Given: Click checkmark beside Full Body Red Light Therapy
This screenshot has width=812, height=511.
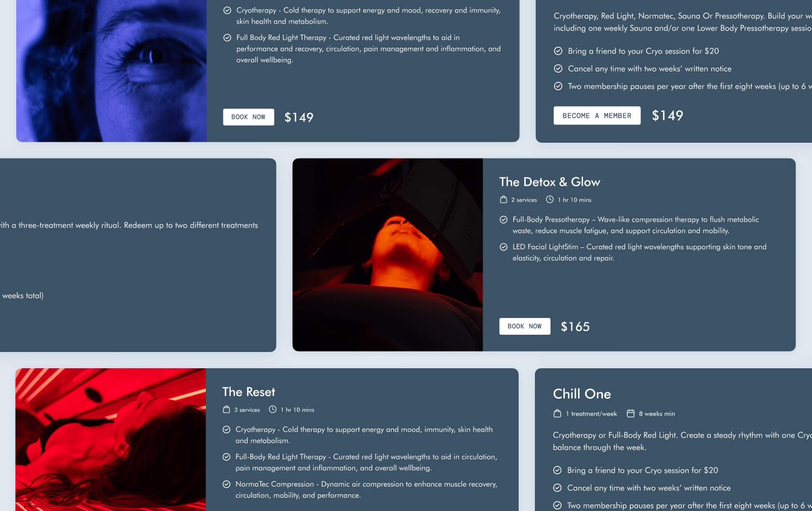Looking at the screenshot, I should [x=227, y=38].
